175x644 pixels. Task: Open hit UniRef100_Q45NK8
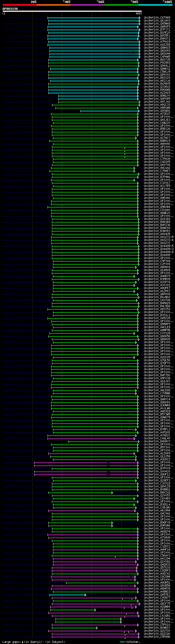point(157,23)
